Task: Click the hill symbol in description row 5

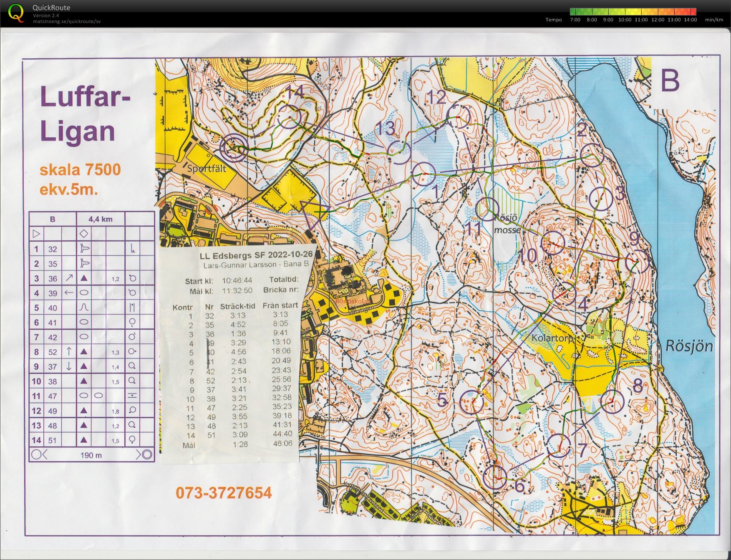Action: [84, 308]
